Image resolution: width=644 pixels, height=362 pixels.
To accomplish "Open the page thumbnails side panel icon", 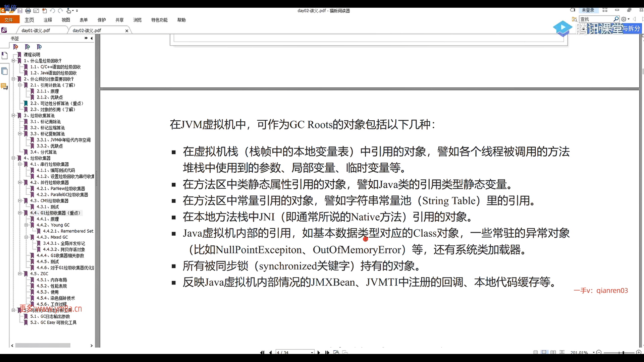I will pyautogui.click(x=4, y=71).
